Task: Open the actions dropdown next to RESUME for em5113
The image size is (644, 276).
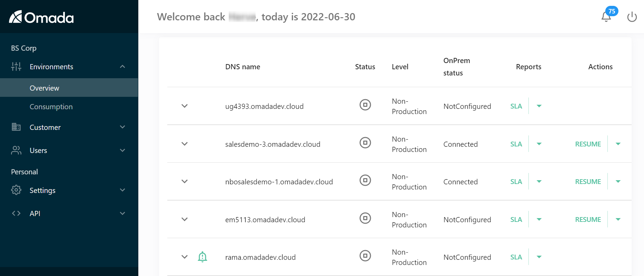Action: 618,219
